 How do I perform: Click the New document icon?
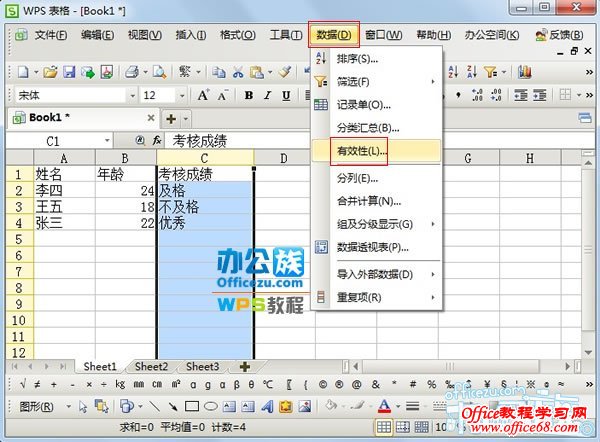(x=23, y=72)
